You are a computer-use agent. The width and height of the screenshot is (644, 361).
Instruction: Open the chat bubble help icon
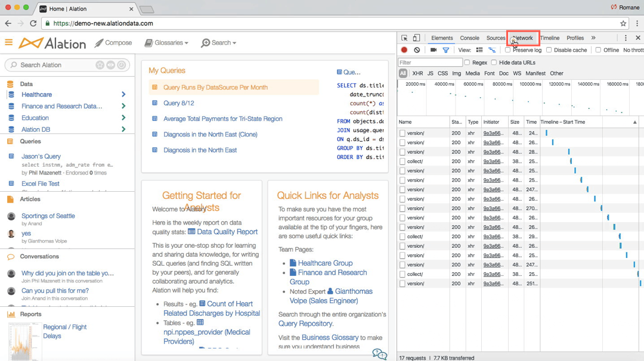point(379,354)
